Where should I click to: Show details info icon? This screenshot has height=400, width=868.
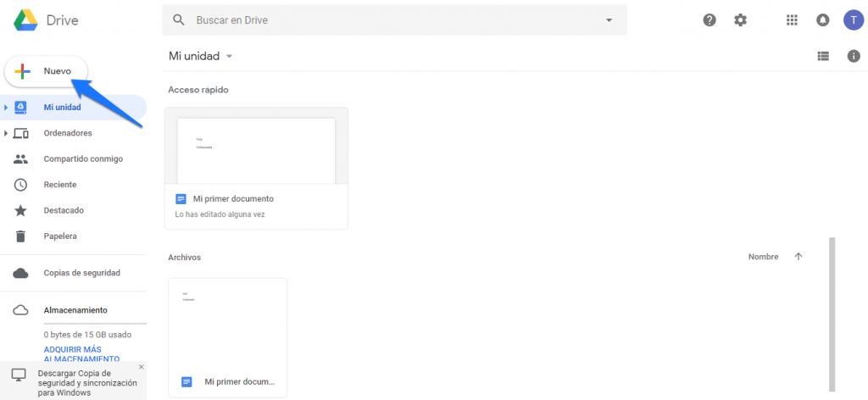(854, 56)
